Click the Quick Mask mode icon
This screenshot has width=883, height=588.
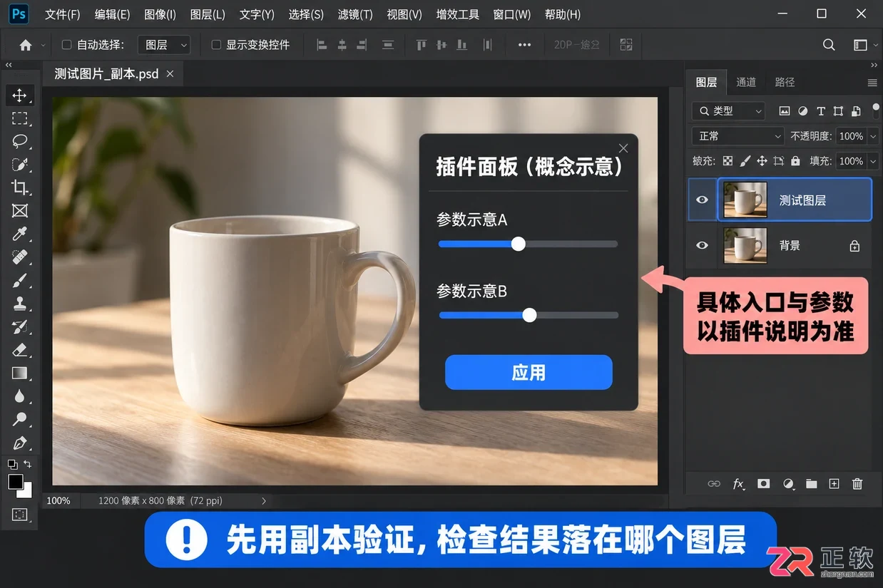point(19,514)
